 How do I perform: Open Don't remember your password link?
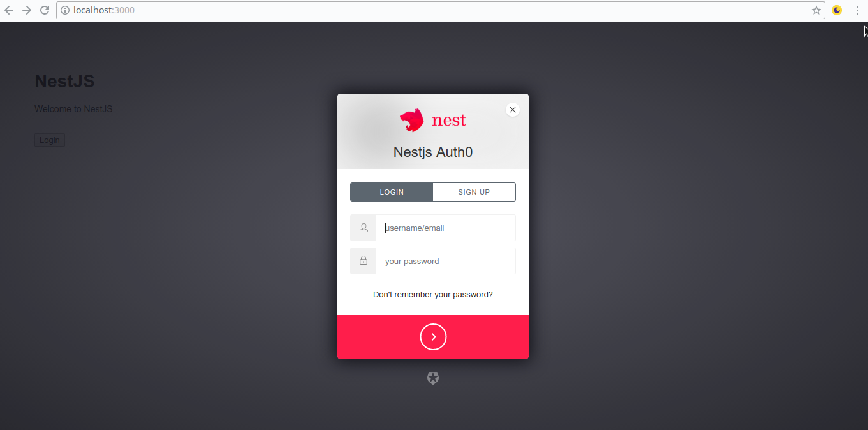pos(433,295)
